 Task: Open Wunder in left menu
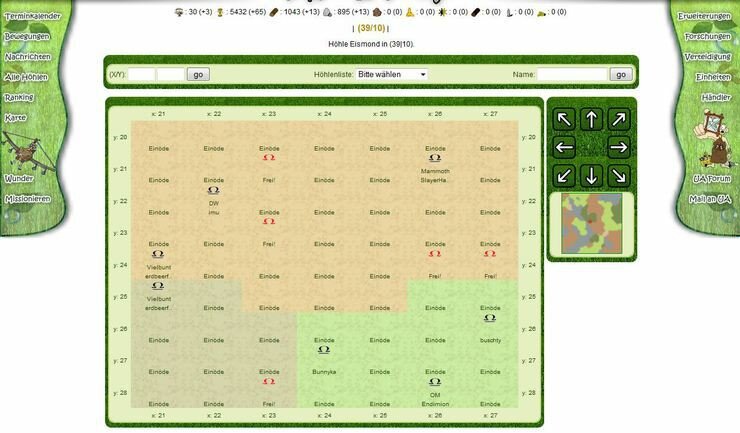[19, 179]
